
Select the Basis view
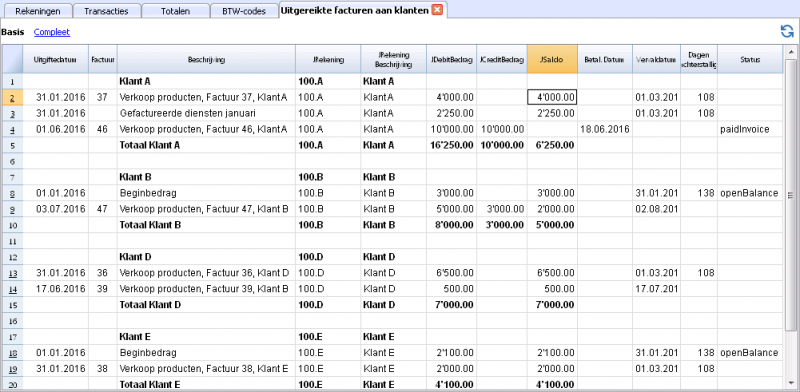(x=13, y=32)
